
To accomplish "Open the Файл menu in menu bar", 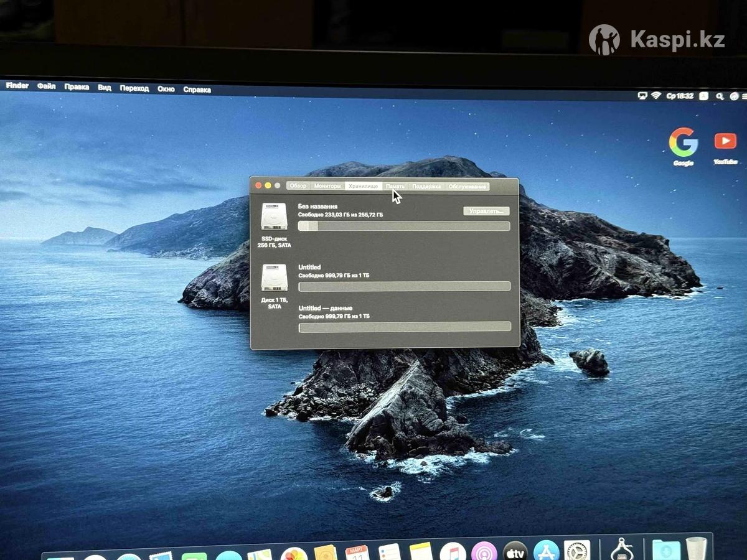I will click(46, 86).
